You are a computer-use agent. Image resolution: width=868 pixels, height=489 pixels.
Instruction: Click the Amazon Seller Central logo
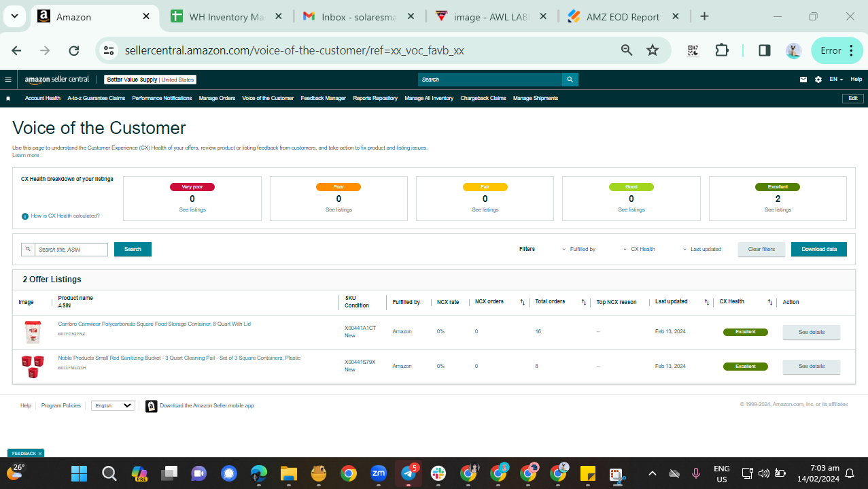[57, 80]
